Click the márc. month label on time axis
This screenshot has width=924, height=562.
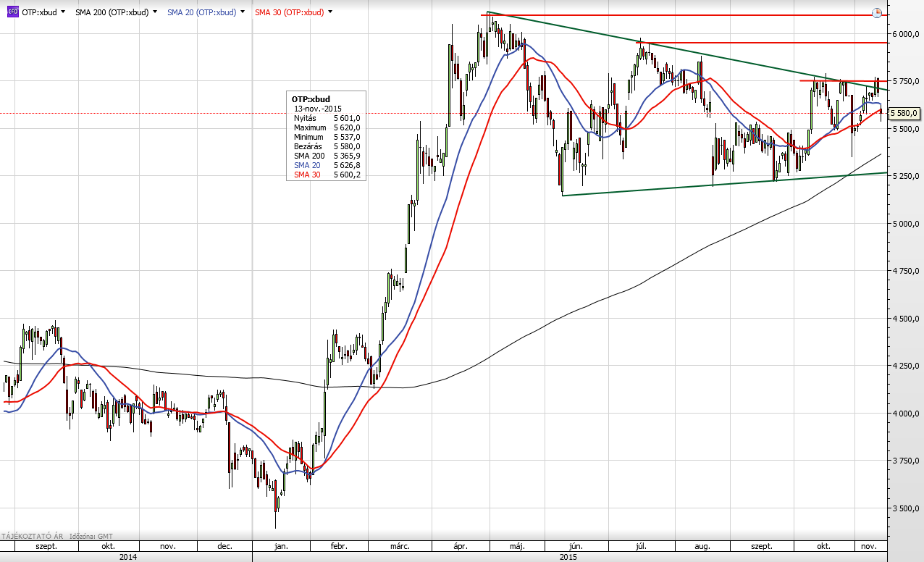400,545
